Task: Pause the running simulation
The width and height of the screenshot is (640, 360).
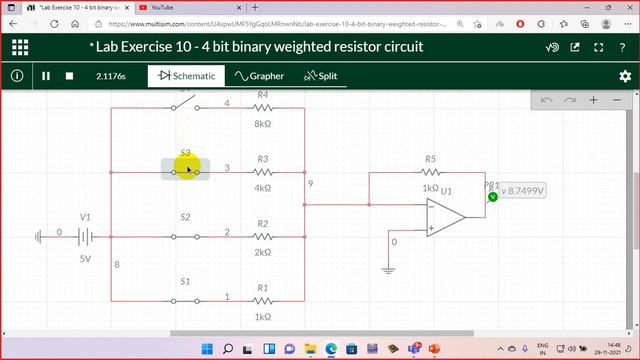Action: tap(46, 76)
